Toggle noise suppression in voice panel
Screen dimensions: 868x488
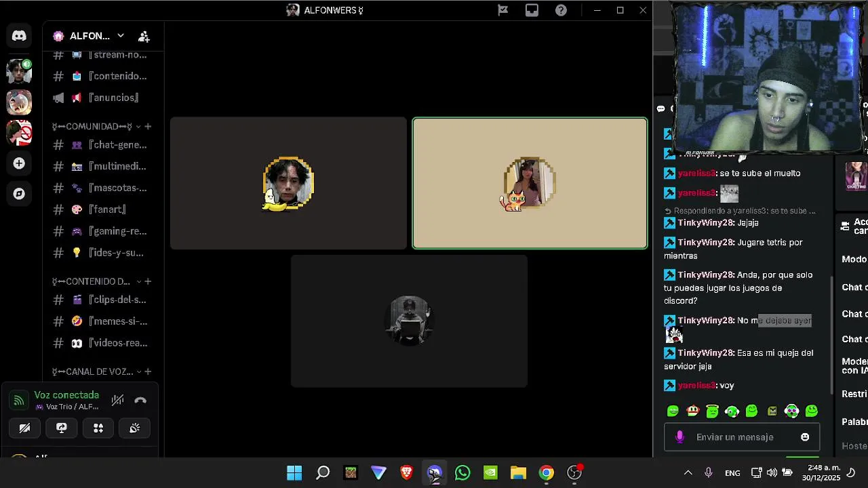(117, 400)
